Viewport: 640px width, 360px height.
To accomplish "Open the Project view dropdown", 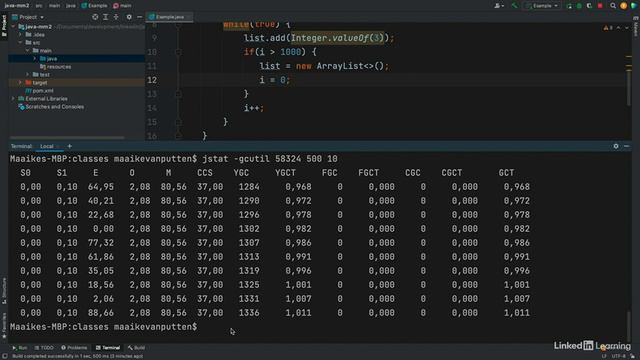I will tap(28, 17).
